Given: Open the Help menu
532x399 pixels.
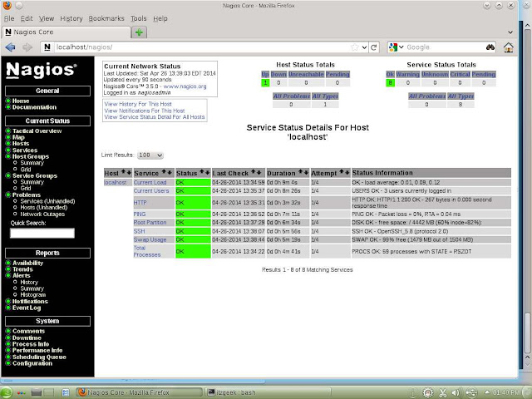Looking at the screenshot, I should pos(160,18).
